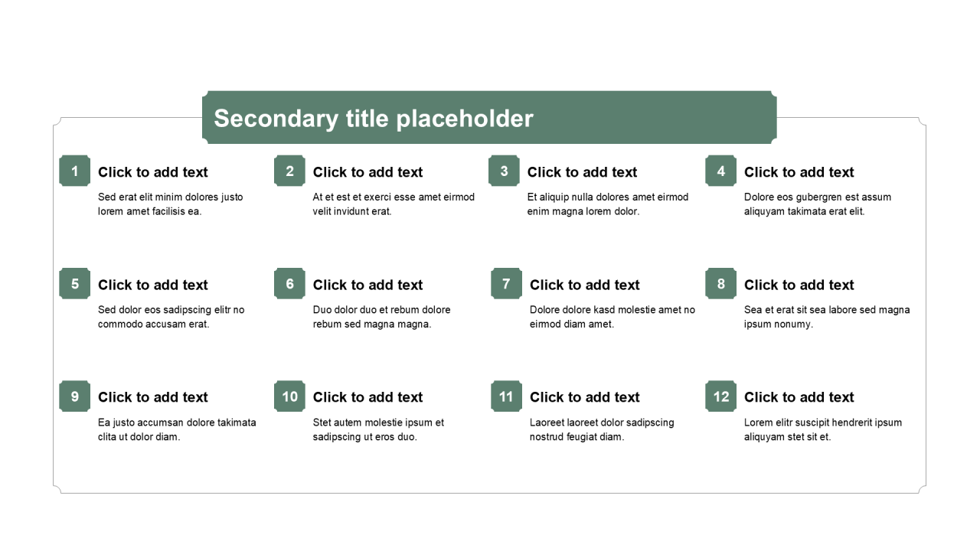The image size is (980, 551).
Task: Click the "Sed erat elit minim" paragraph
Action: point(170,204)
